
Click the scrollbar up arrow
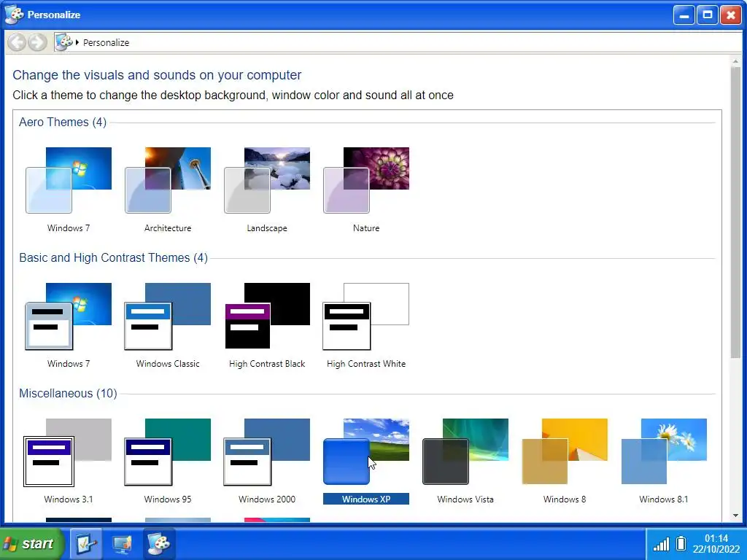coord(735,61)
